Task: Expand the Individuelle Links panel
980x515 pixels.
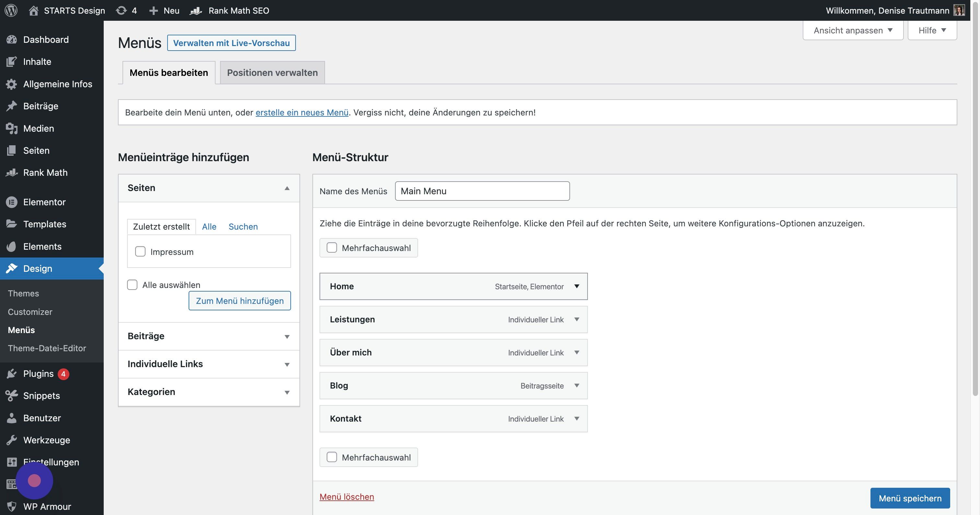Action: coord(209,364)
